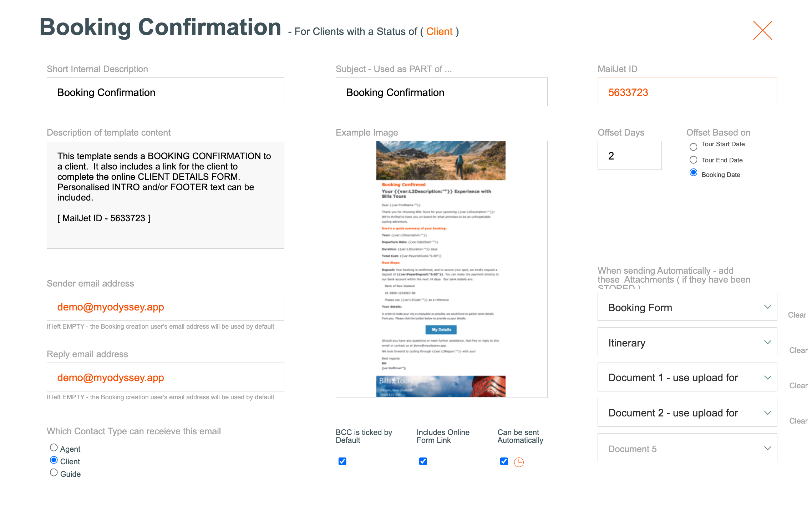Choose Guide as the contact type

(x=54, y=472)
